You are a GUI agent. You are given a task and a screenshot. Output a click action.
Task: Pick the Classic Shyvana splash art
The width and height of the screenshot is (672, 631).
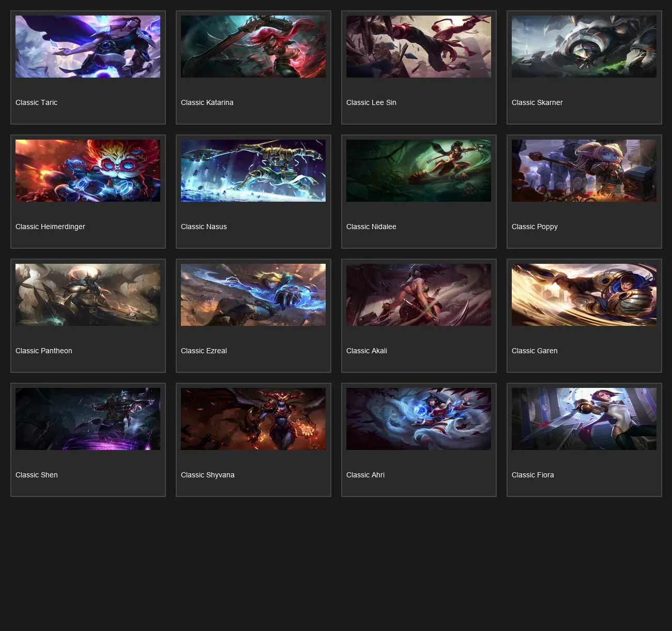point(253,419)
